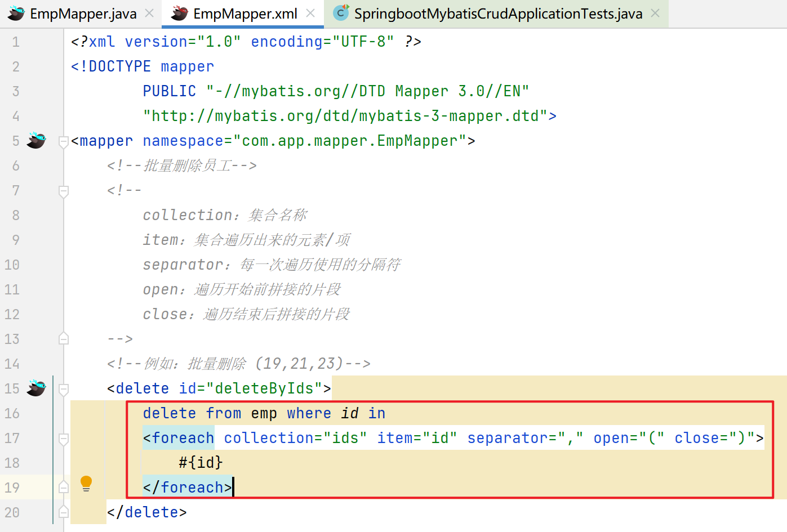Collapse comment block fold on line 7

tap(64, 191)
